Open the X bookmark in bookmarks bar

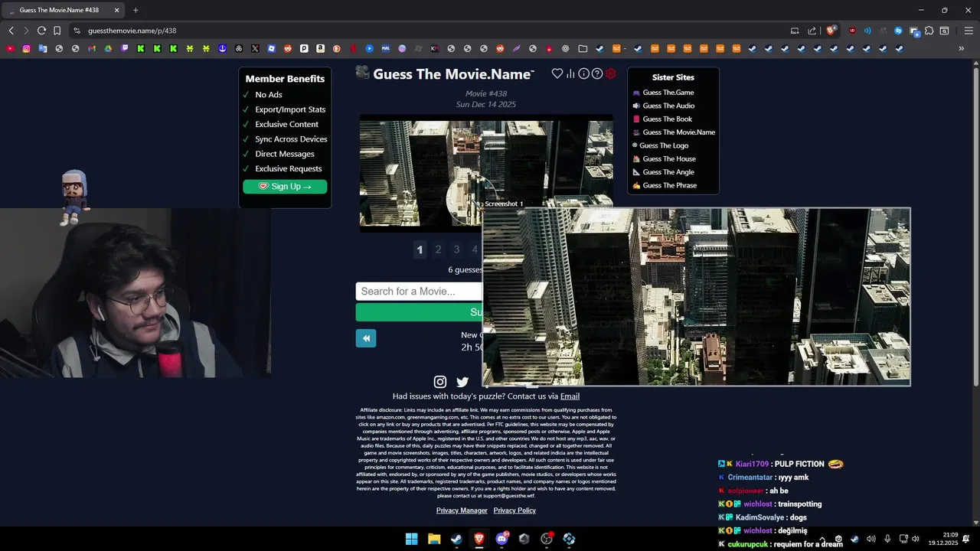(255, 48)
